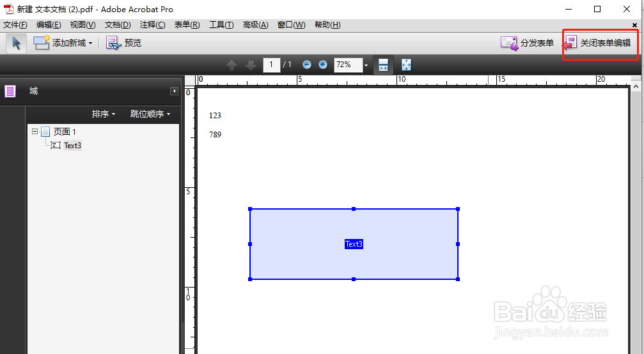Screen dimensions: 644x354
Task: Open the Document (文档) menu
Action: [118, 25]
